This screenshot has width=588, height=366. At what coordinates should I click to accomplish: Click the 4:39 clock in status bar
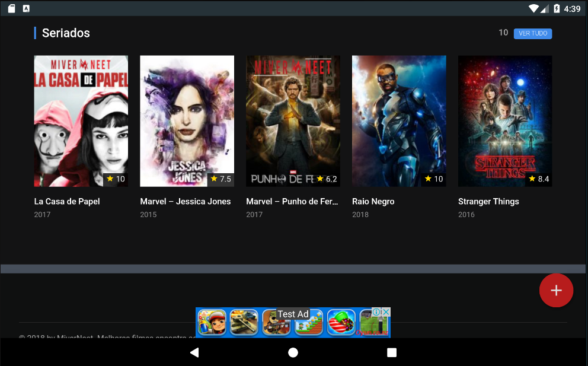(572, 9)
